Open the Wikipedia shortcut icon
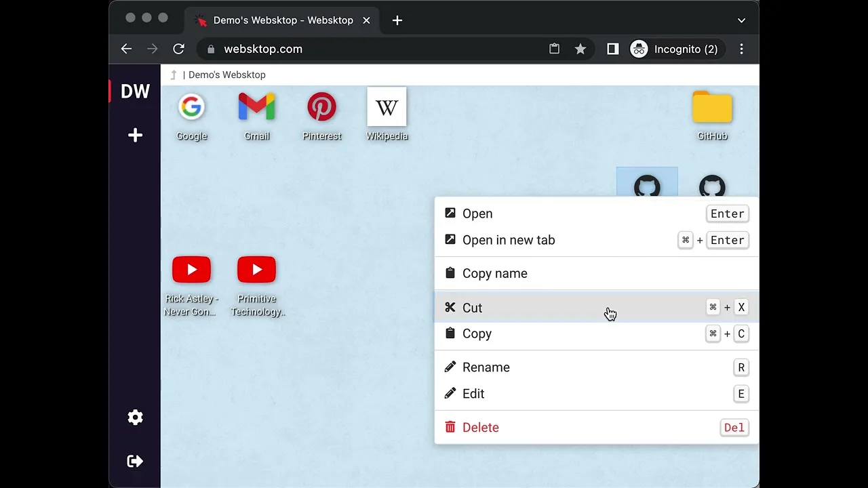This screenshot has height=488, width=868. click(x=387, y=107)
